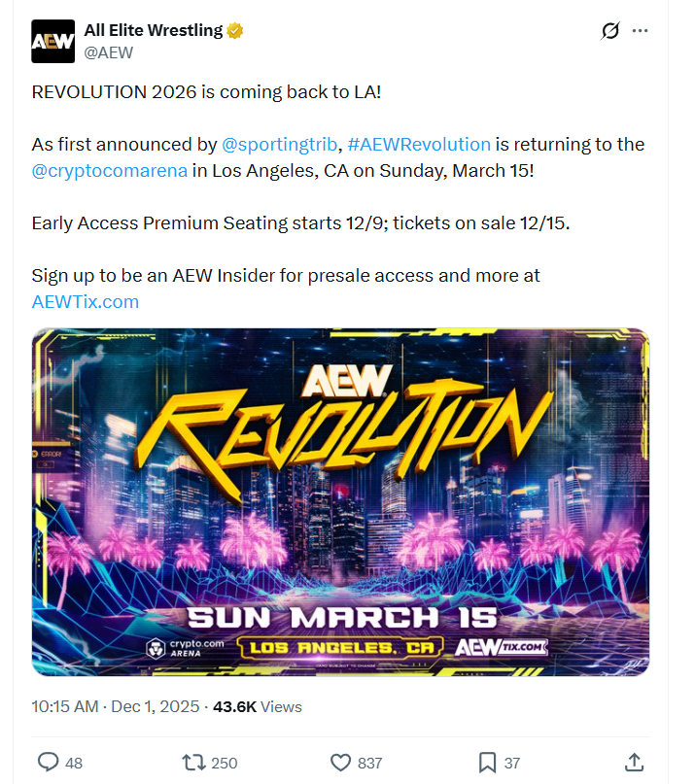Open the @cryptocomarena mention link
Viewport: 695px width, 784px height.
click(109, 171)
